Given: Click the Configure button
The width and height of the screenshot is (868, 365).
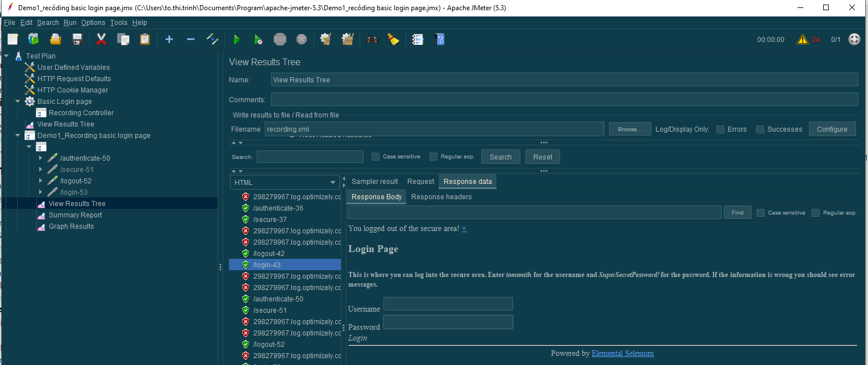Looking at the screenshot, I should point(832,129).
